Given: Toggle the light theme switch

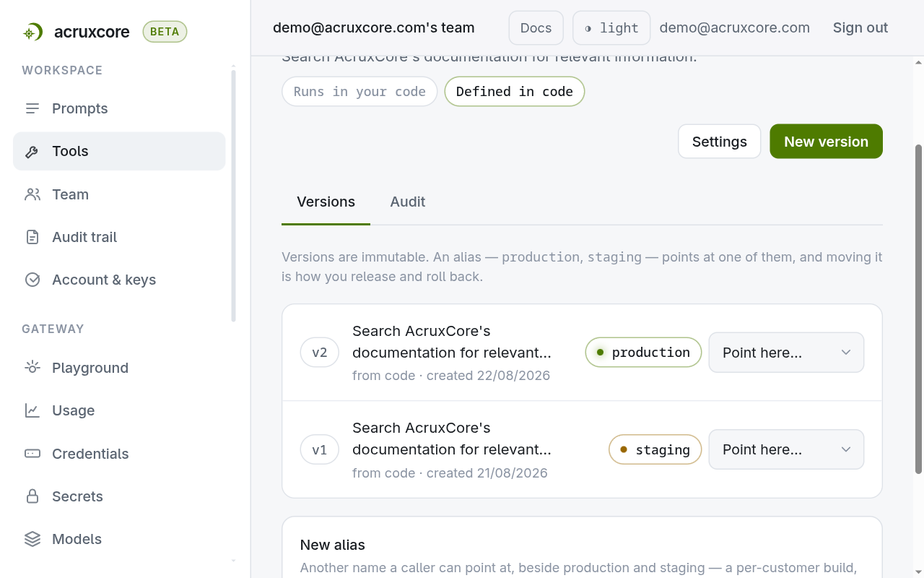Looking at the screenshot, I should point(611,28).
